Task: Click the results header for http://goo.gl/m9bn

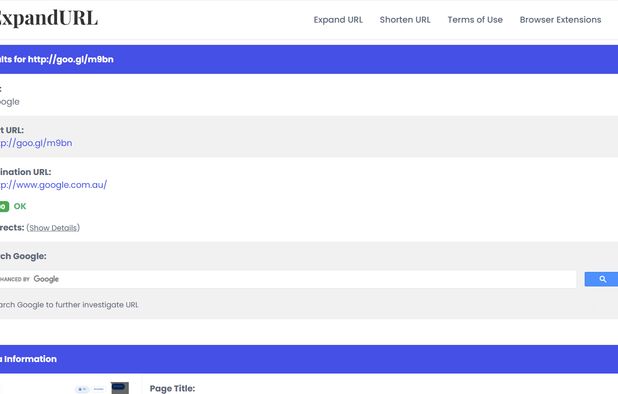Action: click(309, 59)
